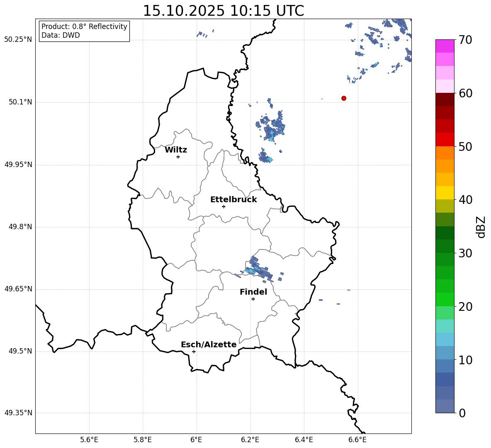Click the Esch/Alzette station cross marker
The height and width of the screenshot is (448, 491).
click(x=194, y=351)
